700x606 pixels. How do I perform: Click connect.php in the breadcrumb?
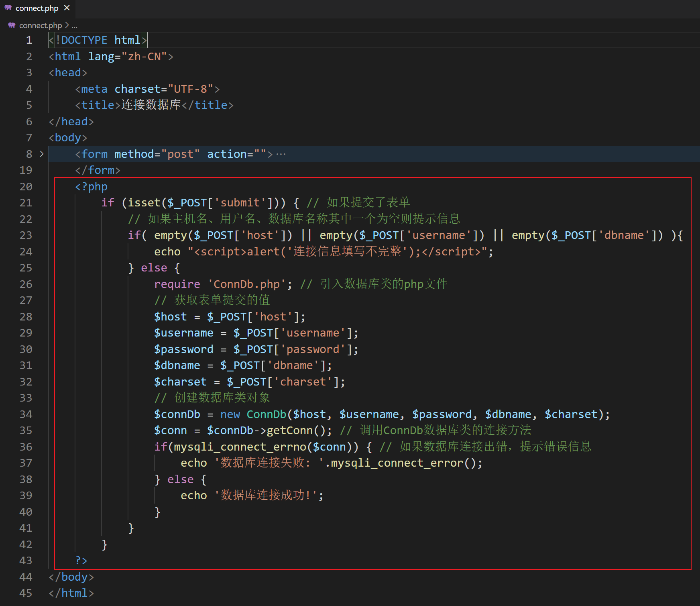point(41,25)
